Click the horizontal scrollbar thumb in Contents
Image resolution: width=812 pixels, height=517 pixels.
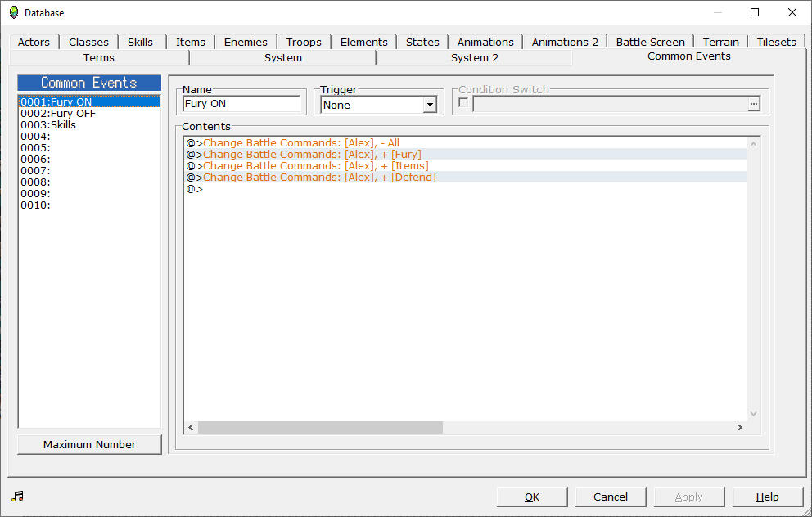pos(320,428)
